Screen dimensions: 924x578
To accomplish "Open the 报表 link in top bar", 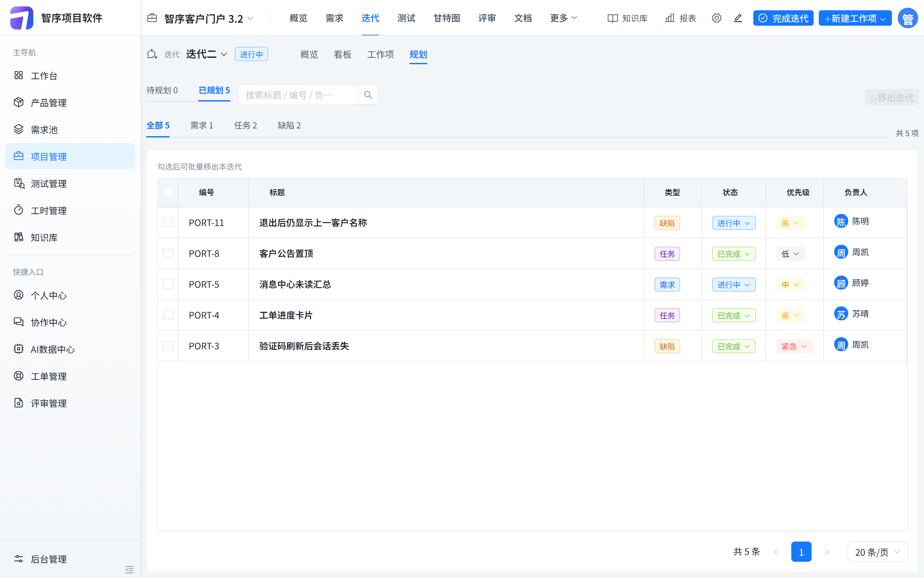I will 681,18.
